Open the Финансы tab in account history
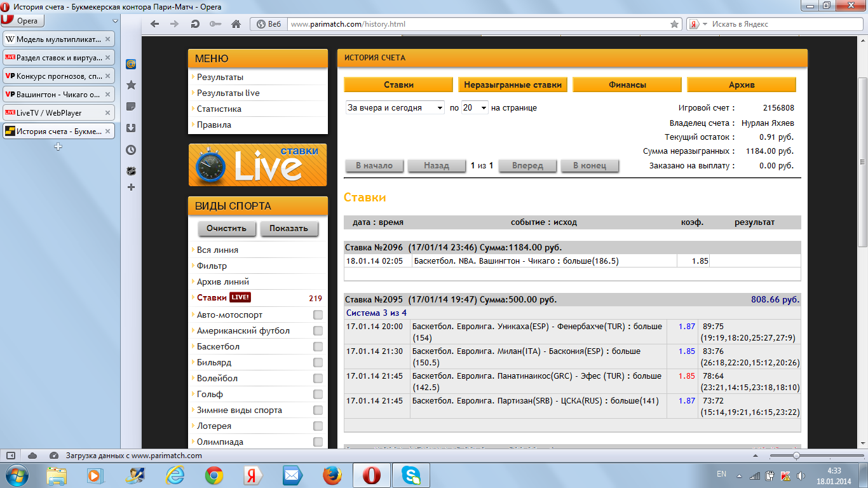Image resolution: width=868 pixels, height=488 pixels. pyautogui.click(x=627, y=85)
